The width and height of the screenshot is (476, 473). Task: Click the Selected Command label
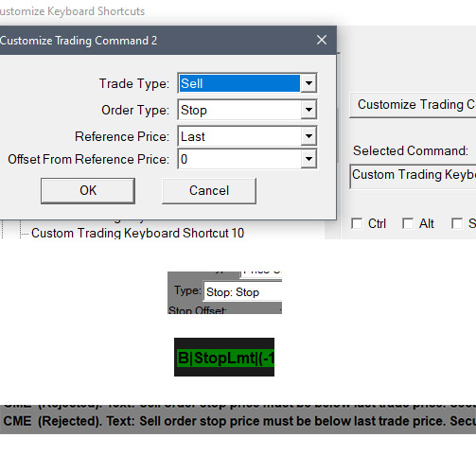[x=411, y=150]
